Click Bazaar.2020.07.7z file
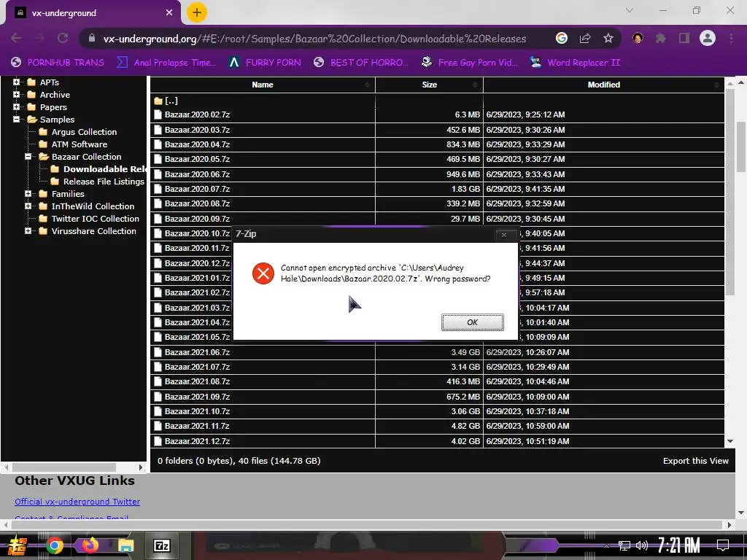The image size is (747, 560). [x=197, y=189]
